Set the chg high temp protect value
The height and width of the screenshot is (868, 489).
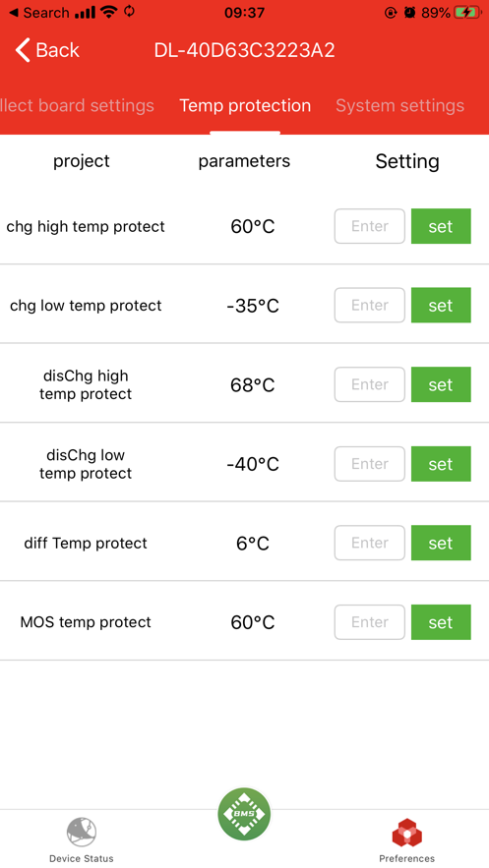pos(441,226)
